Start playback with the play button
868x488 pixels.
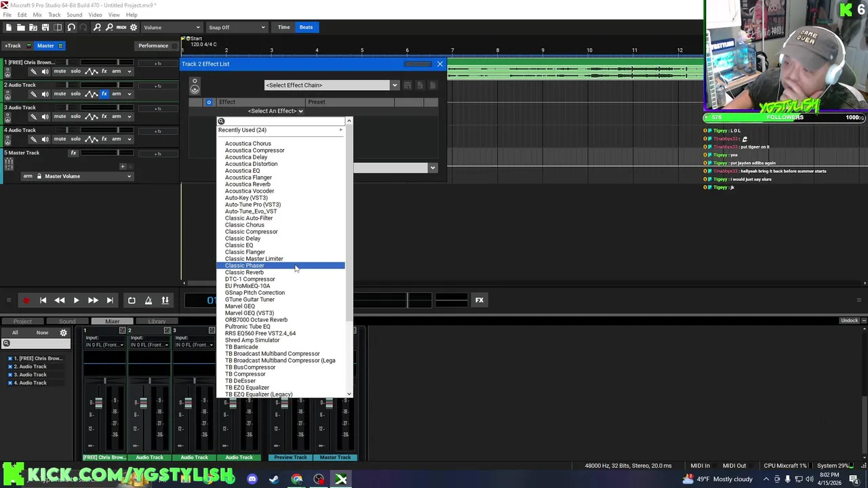pyautogui.click(x=76, y=300)
